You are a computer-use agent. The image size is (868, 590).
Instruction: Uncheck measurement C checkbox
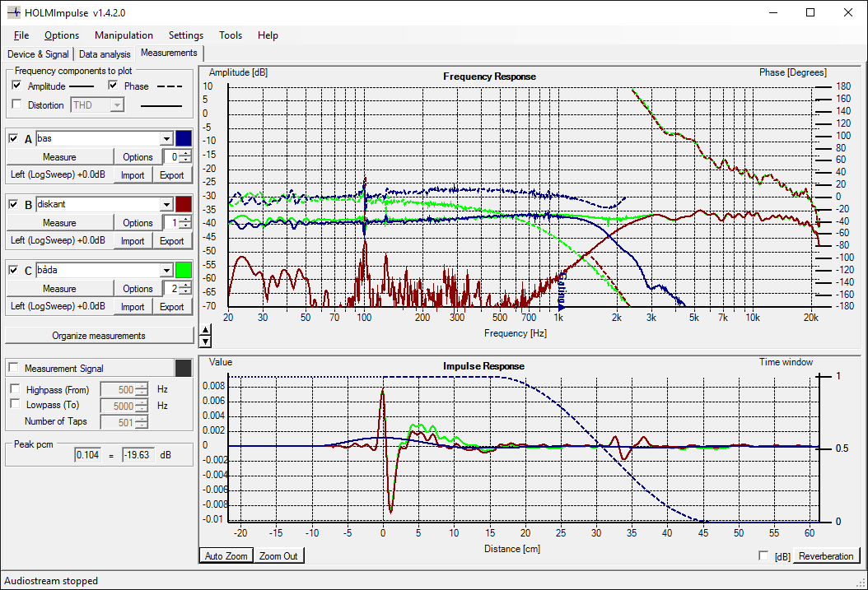click(13, 270)
